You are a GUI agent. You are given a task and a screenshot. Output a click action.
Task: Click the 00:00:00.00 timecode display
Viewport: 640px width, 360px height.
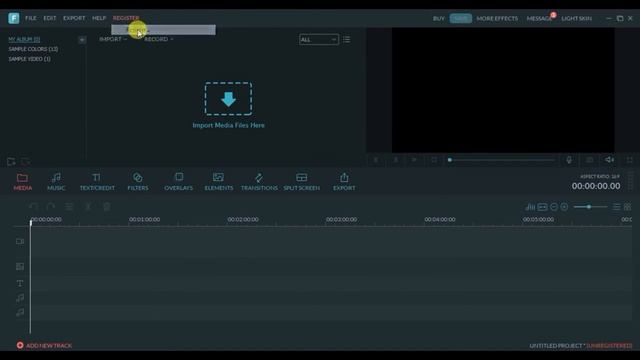(x=596, y=186)
